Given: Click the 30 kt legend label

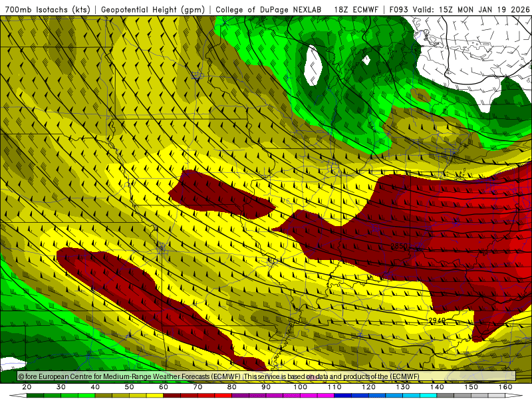Looking at the screenshot, I should (61, 387).
